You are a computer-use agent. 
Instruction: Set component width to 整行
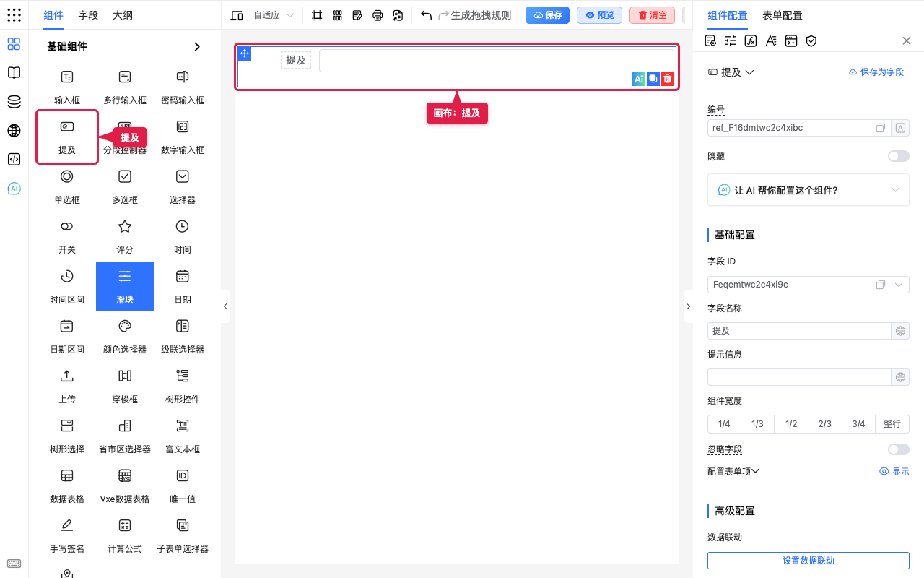892,424
